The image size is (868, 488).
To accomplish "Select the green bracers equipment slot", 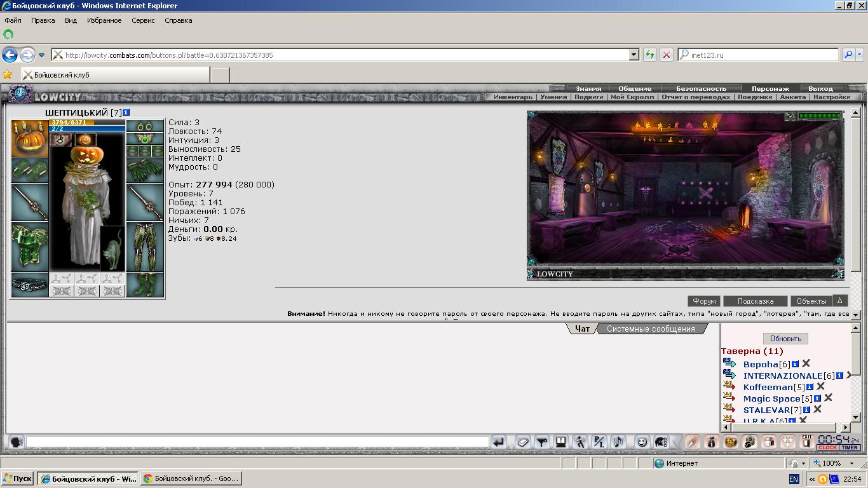I will pos(29,170).
